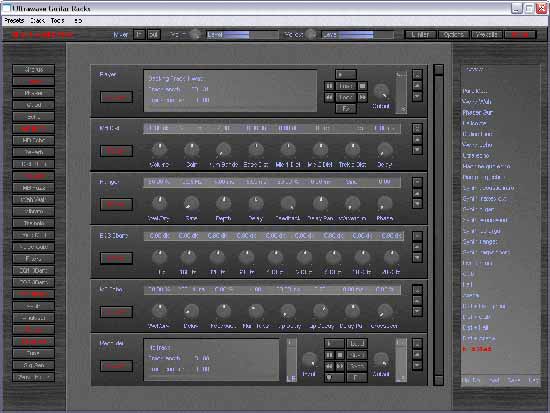Move the Recorder module up in the rack
The height and width of the screenshot is (413, 550).
(417, 354)
